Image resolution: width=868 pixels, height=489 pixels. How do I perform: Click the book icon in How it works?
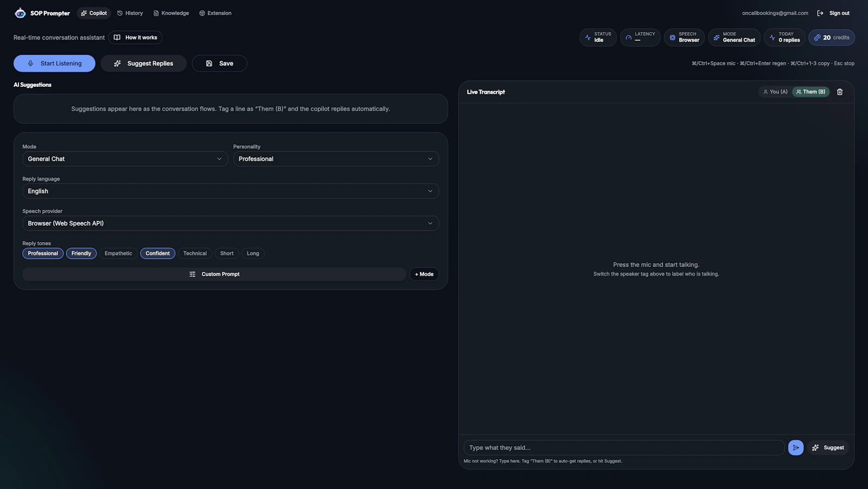(x=117, y=37)
